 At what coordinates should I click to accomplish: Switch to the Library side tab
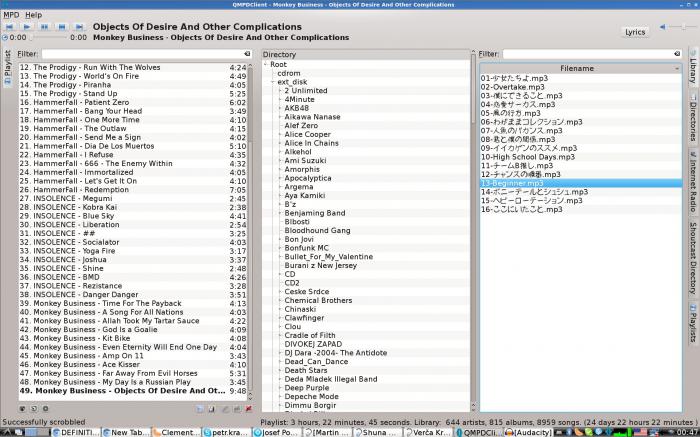693,68
